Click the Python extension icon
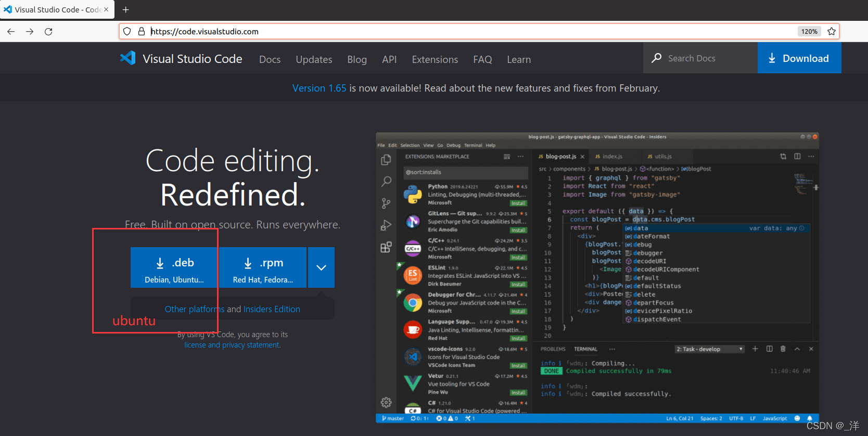868x436 pixels. click(413, 195)
